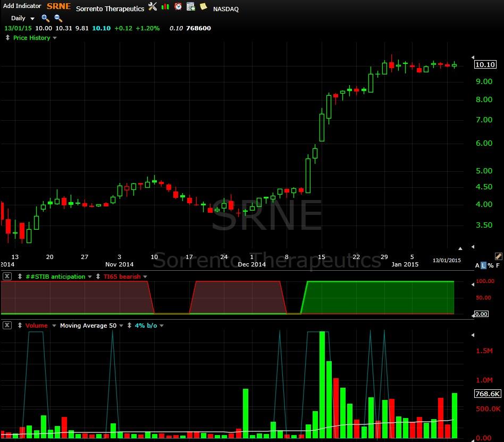Close the Volume indicator pane
Screen dimensions: 504x442
coord(7,325)
